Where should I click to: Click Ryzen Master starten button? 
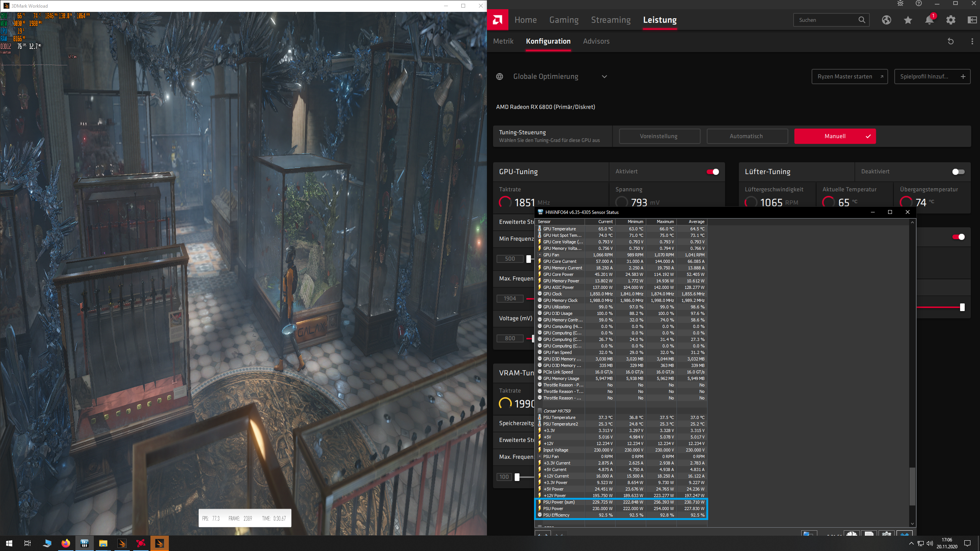coord(849,77)
